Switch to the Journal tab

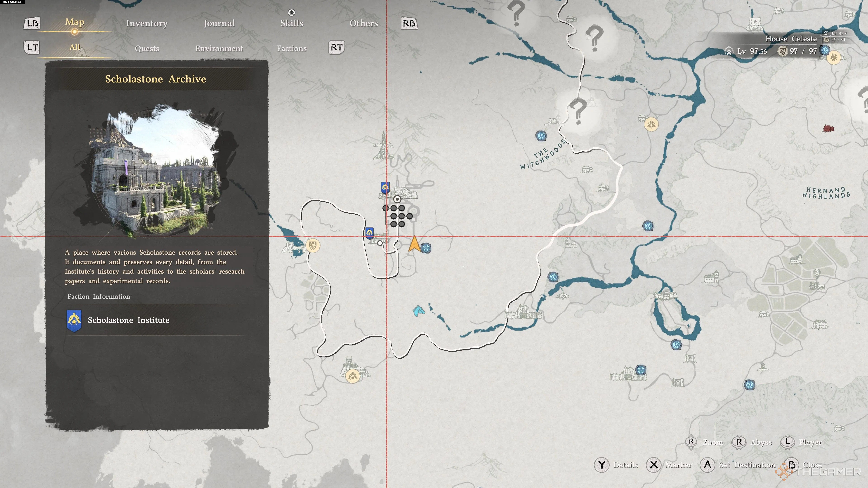tap(219, 23)
